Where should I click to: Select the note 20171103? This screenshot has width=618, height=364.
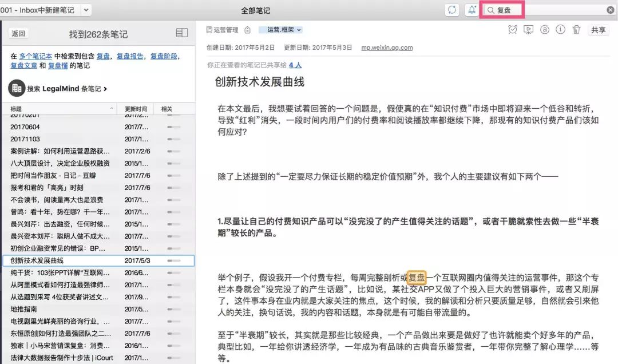click(x=98, y=139)
